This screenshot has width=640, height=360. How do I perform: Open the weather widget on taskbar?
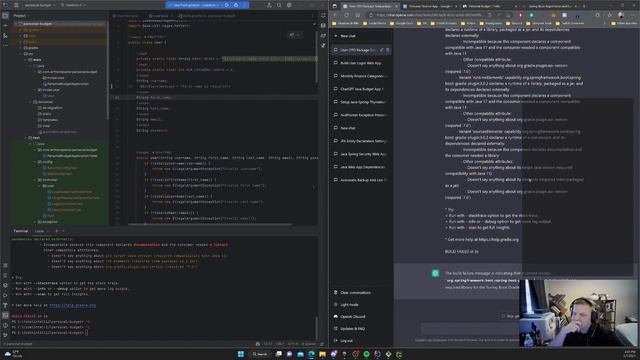tap(13, 354)
